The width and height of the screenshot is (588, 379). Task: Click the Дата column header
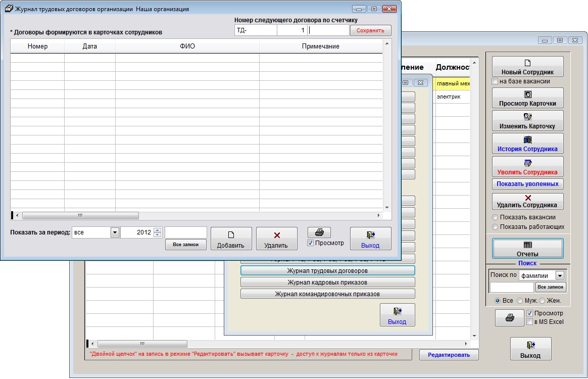pyautogui.click(x=89, y=46)
